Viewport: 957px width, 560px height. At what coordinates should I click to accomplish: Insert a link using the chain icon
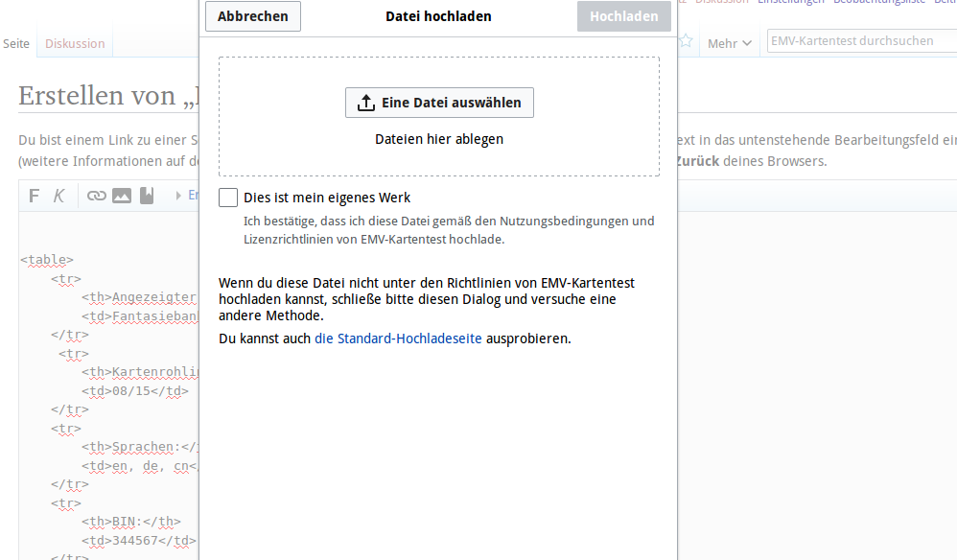[96, 196]
